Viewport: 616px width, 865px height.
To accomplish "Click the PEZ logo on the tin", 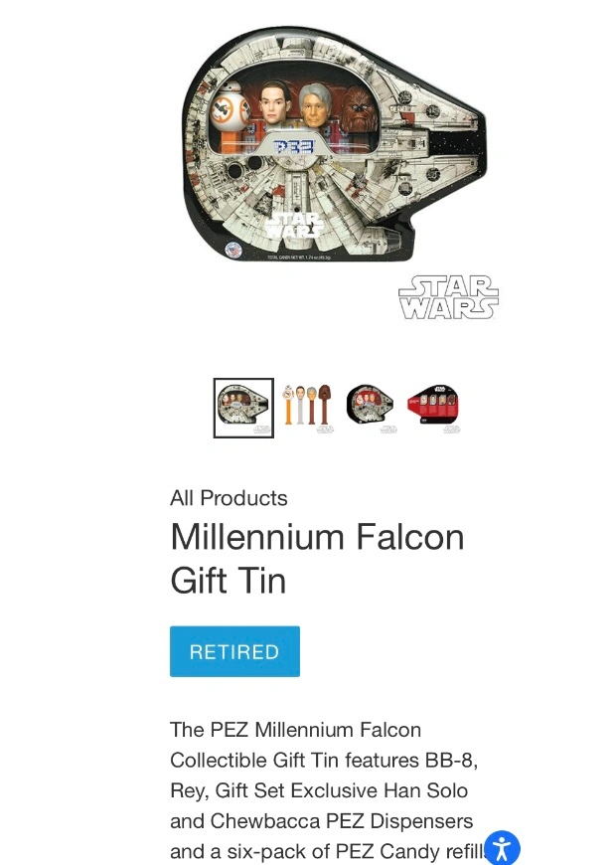I will (294, 147).
